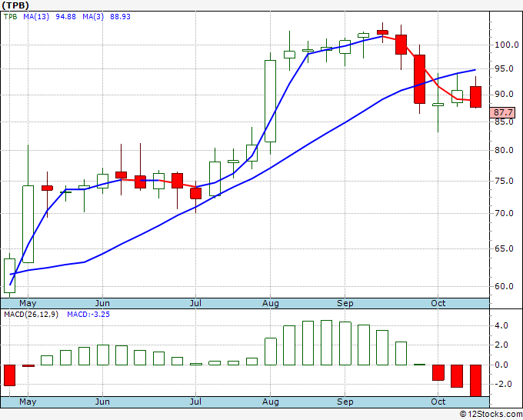Select Jul on the MACD panel time axis
523x420 pixels.
point(195,402)
